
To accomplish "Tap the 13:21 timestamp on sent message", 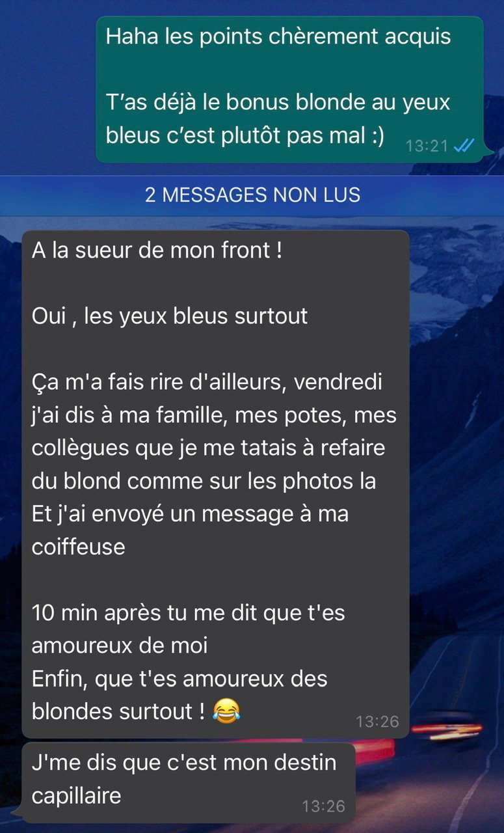I will (427, 146).
